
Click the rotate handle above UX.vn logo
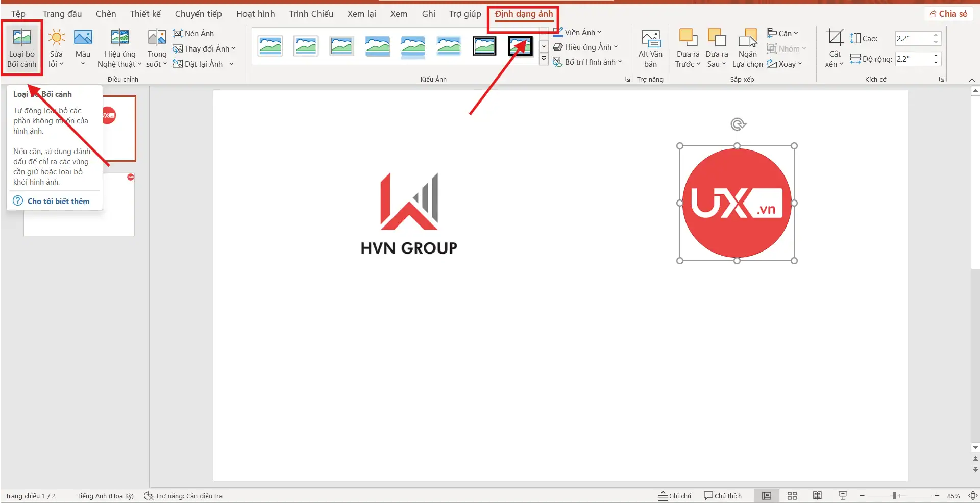[x=738, y=124]
